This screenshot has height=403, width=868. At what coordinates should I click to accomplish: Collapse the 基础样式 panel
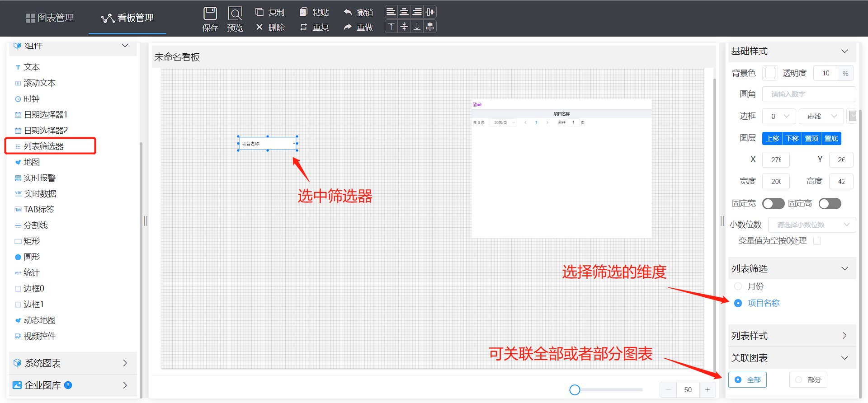click(844, 52)
